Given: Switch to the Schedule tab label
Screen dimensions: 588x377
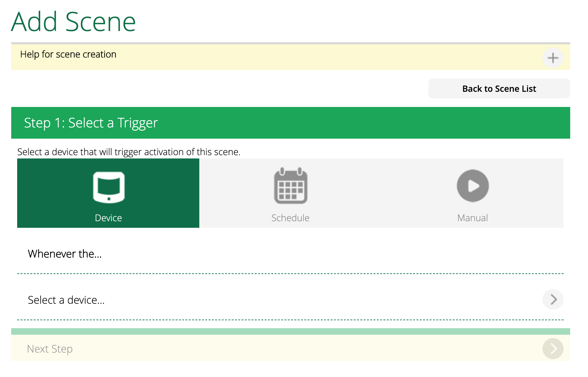Looking at the screenshot, I should tap(290, 218).
